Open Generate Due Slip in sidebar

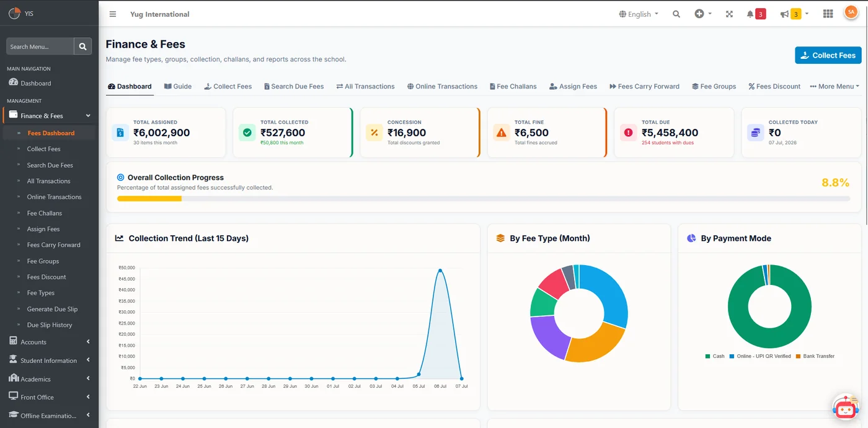click(x=52, y=308)
